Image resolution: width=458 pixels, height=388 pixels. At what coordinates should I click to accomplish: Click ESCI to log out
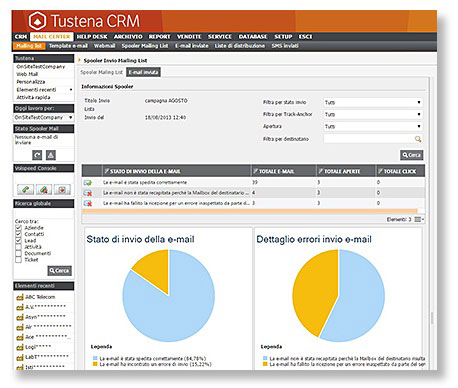coord(305,36)
